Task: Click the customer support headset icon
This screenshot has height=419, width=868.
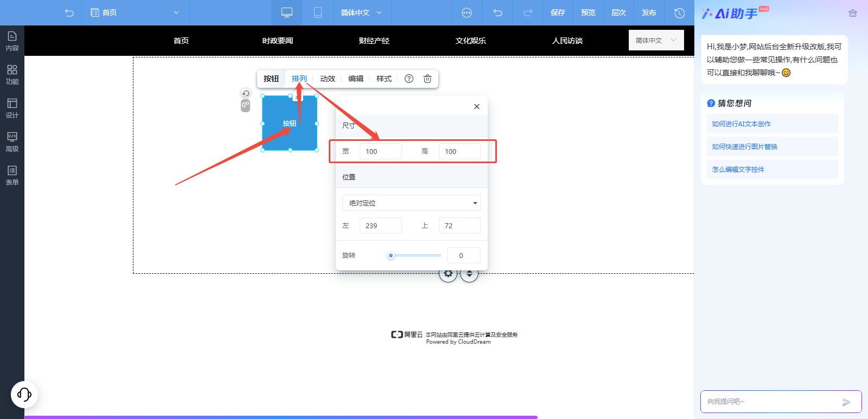Action: point(24,394)
